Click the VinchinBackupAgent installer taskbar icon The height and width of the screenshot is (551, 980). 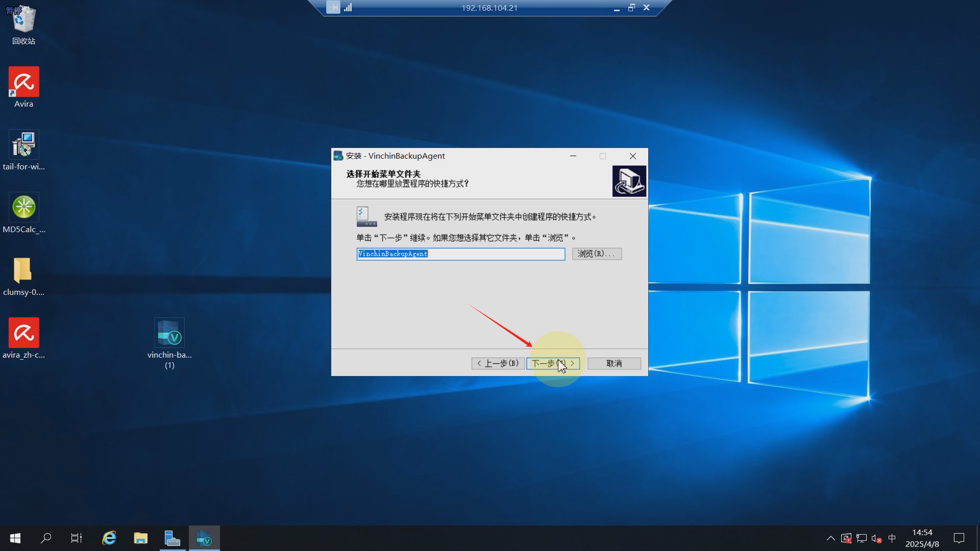pyautogui.click(x=204, y=538)
